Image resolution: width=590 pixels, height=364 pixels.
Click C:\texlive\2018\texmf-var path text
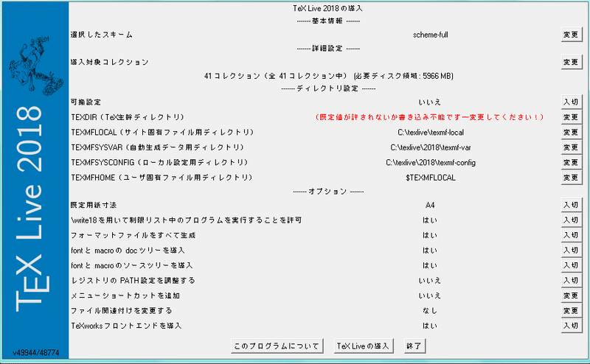pos(431,147)
